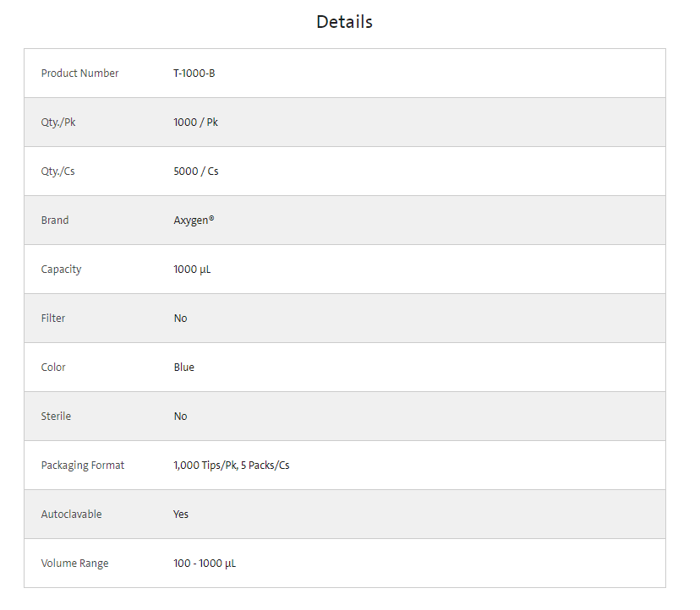Click the Filter row label
Image resolution: width=700 pixels, height=610 pixels.
[x=53, y=319]
